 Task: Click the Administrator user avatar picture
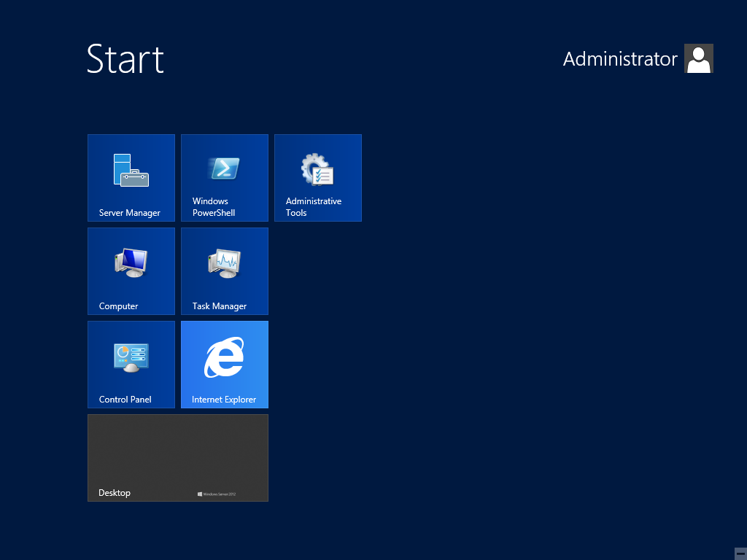pyautogui.click(x=698, y=58)
